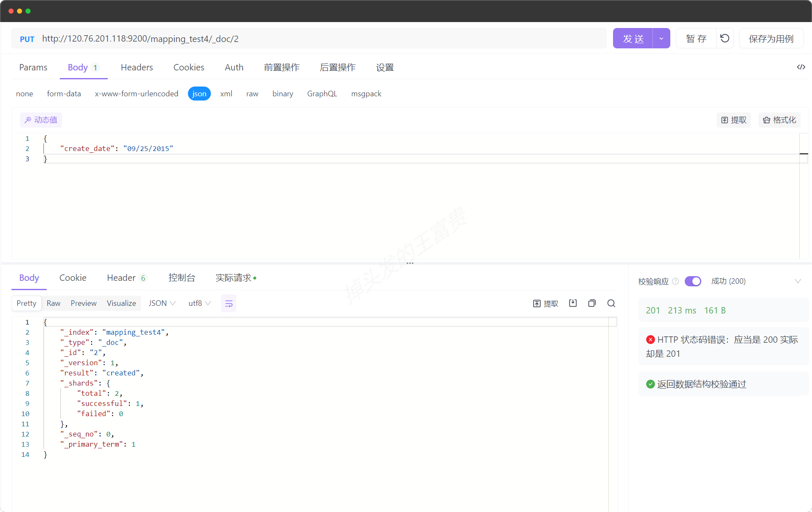This screenshot has height=512, width=812.
Task: Download the response body to file
Action: tap(573, 303)
